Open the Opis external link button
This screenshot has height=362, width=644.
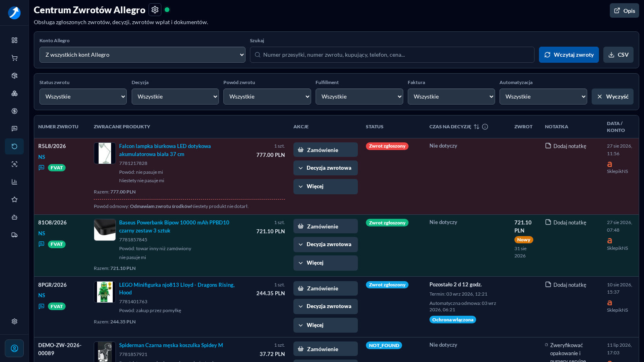[624, 11]
